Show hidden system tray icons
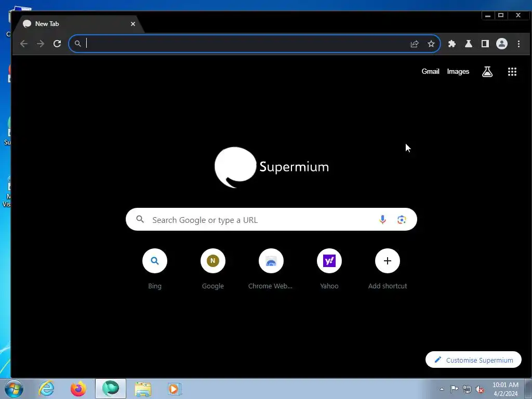 pyautogui.click(x=442, y=390)
